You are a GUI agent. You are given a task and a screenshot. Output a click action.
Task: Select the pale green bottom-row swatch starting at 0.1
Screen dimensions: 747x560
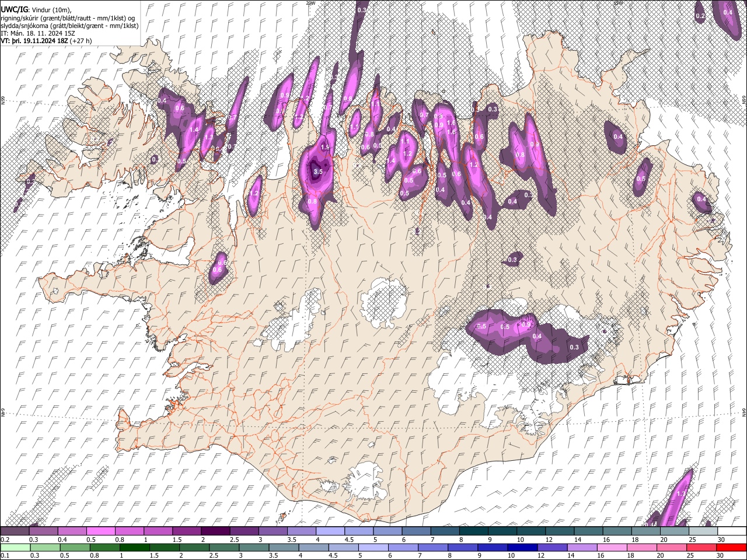pos(15,547)
